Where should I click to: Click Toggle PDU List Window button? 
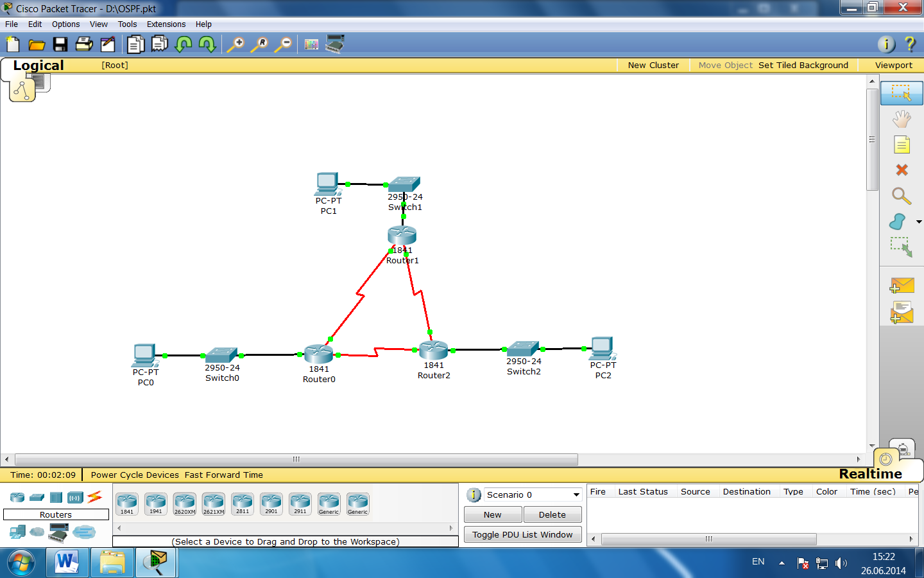(x=522, y=534)
